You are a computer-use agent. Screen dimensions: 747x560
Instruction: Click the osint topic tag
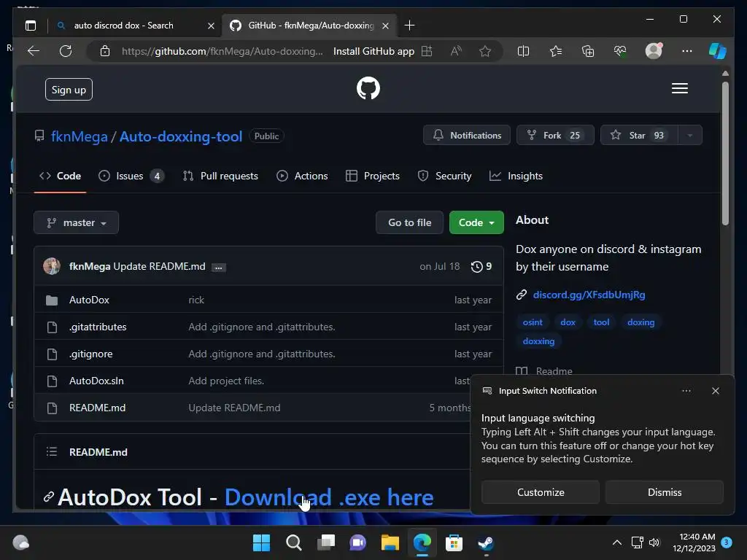[532, 322]
